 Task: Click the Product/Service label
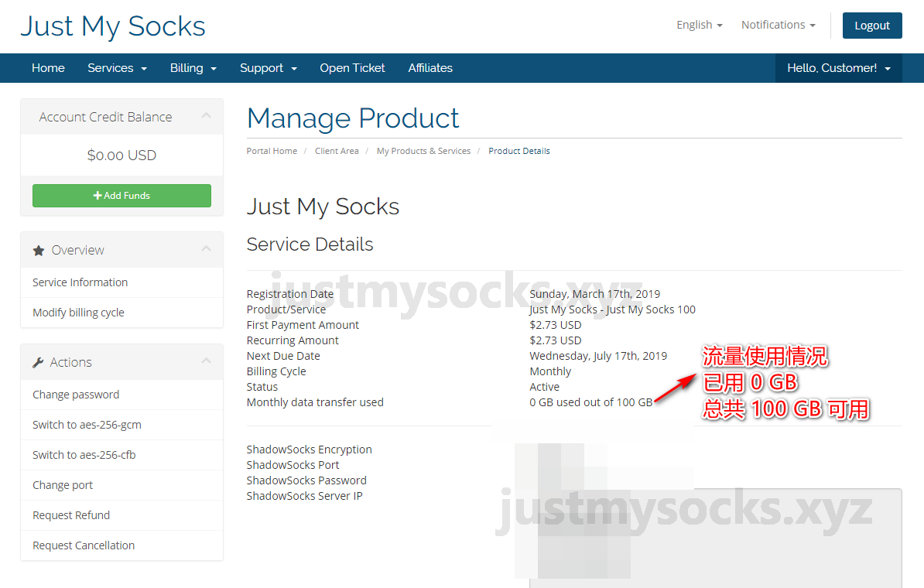click(x=286, y=309)
